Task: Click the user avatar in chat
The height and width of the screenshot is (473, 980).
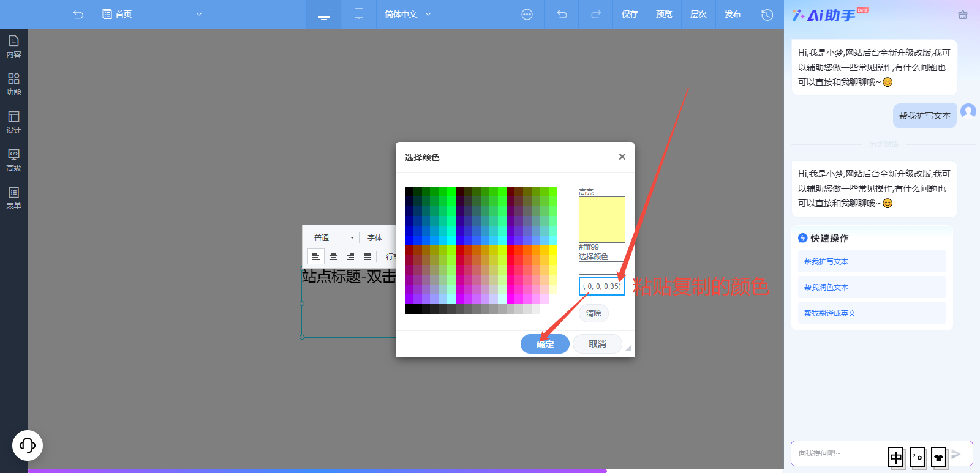Action: [968, 111]
